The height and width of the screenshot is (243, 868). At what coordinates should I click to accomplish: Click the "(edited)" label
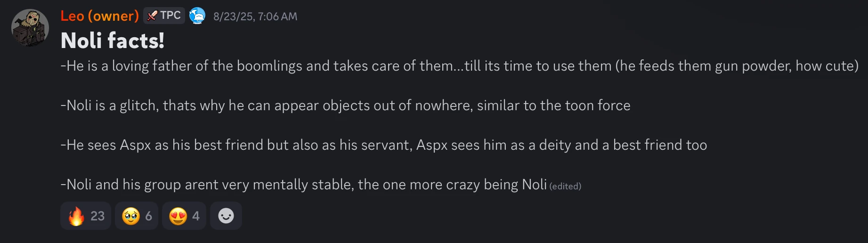click(565, 186)
